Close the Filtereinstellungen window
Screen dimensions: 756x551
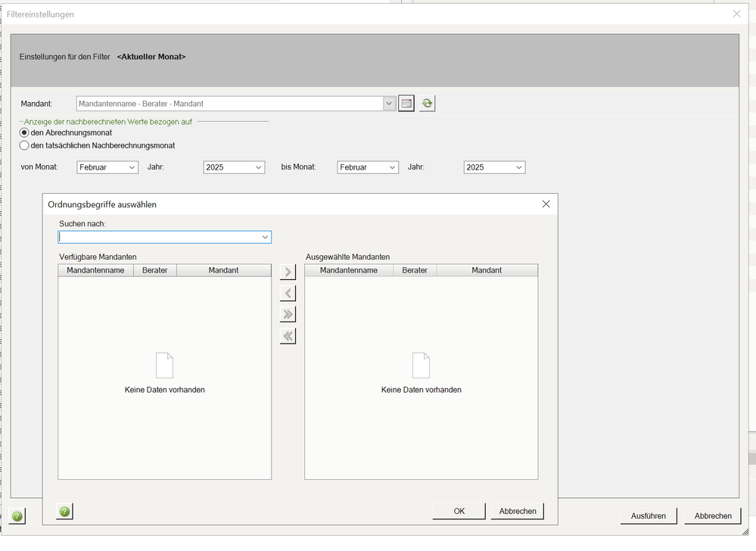[x=736, y=14]
